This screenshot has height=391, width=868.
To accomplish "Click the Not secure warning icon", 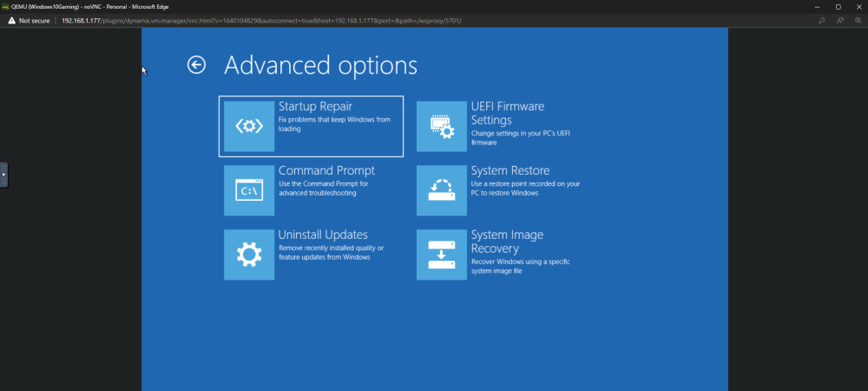I will pos(11,21).
